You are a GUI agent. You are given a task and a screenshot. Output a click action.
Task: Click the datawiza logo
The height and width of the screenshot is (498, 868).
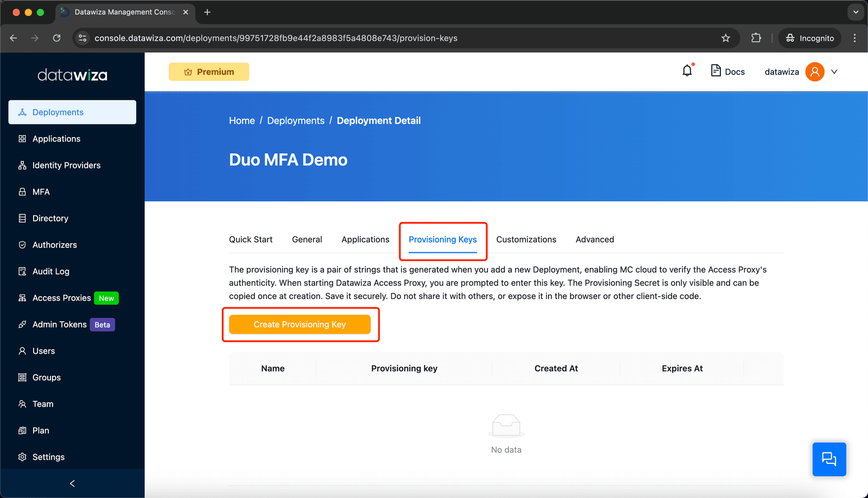click(x=72, y=75)
